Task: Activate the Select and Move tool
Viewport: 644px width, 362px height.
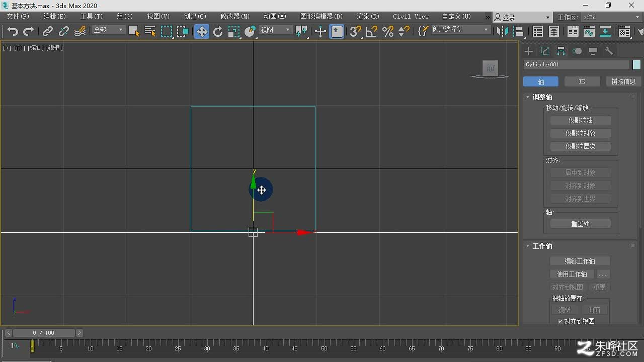Action: coord(202,32)
